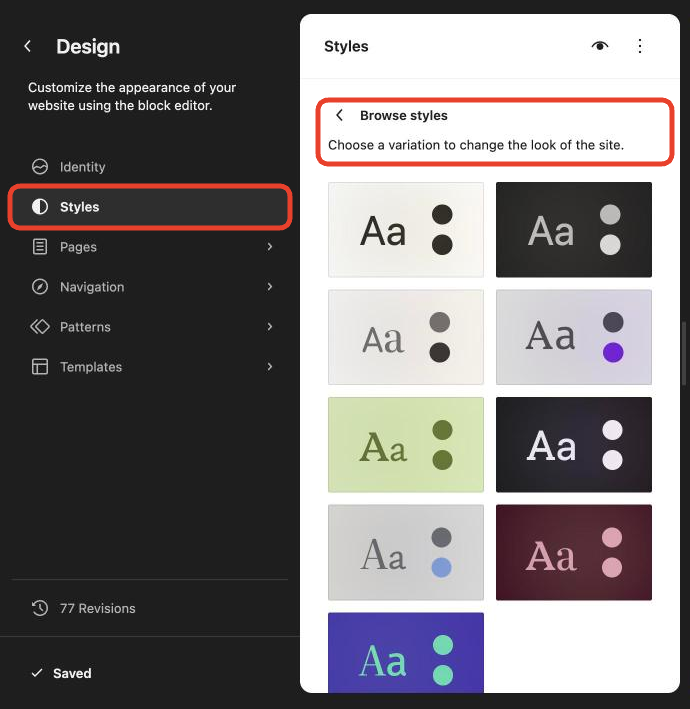Open Styles in the Design menu
Screen dimensions: 690x709
click(x=150, y=207)
